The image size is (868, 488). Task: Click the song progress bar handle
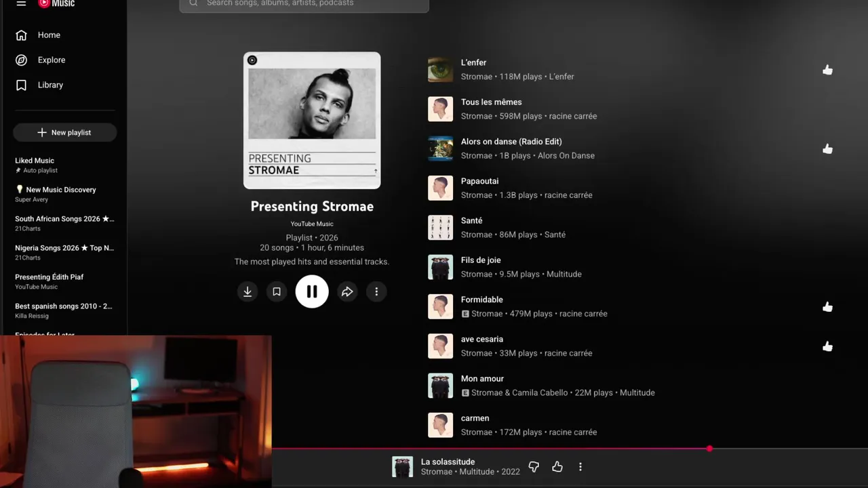[709, 449]
